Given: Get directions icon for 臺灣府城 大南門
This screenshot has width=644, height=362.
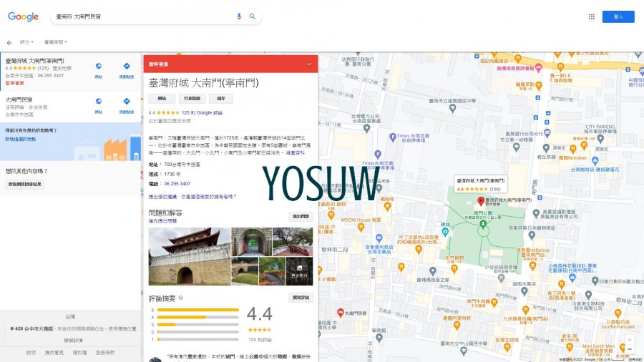Looking at the screenshot, I should tap(127, 66).
